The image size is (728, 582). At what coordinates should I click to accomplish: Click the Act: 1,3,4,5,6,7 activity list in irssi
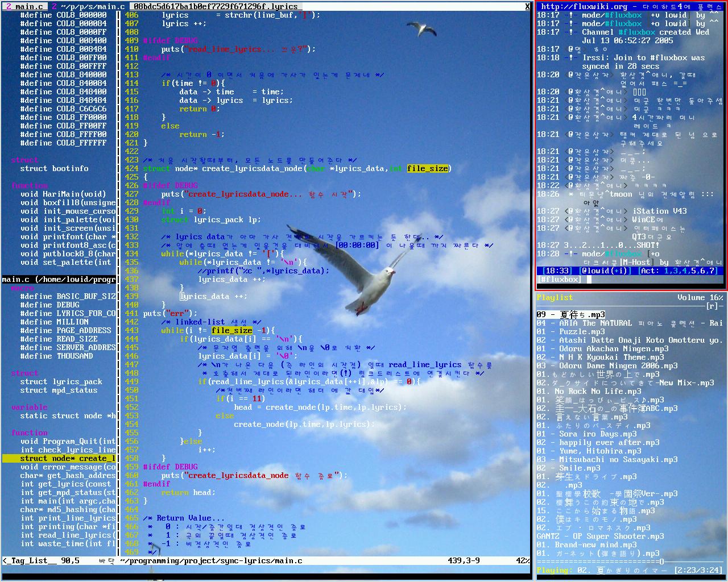click(x=677, y=271)
